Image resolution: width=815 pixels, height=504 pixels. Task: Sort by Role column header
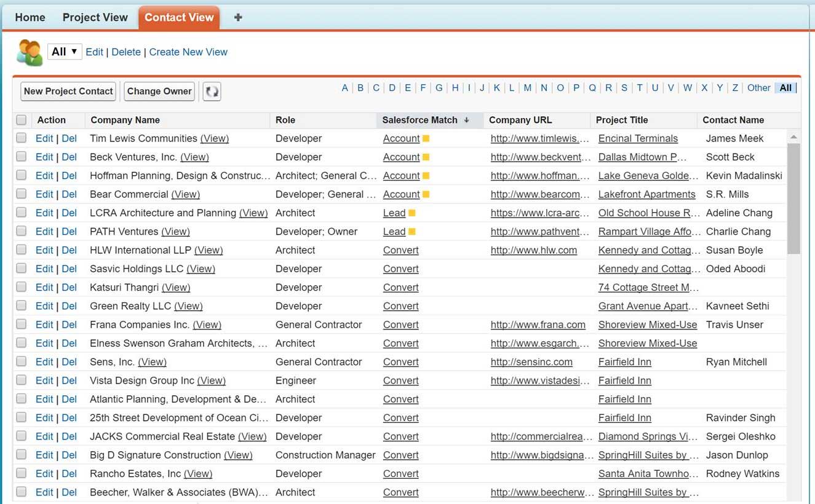click(285, 120)
